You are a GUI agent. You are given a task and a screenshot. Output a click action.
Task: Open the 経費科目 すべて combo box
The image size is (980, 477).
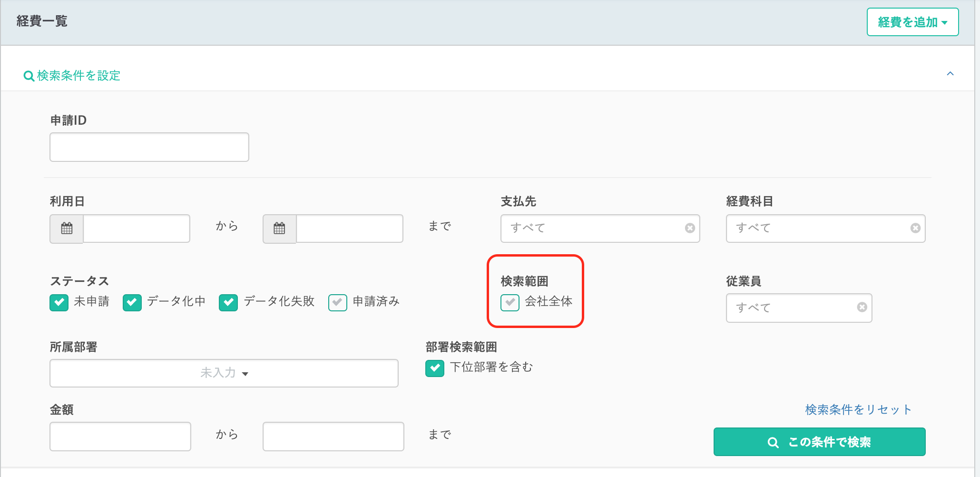click(825, 229)
